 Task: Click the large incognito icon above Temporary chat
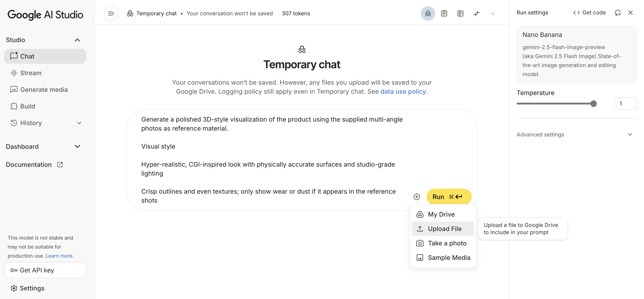pyautogui.click(x=302, y=49)
